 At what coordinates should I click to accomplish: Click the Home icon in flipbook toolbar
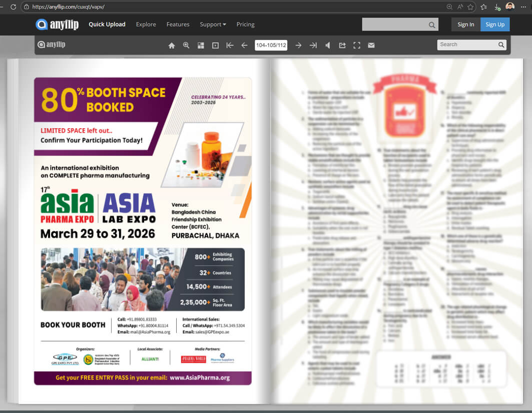pos(172,46)
